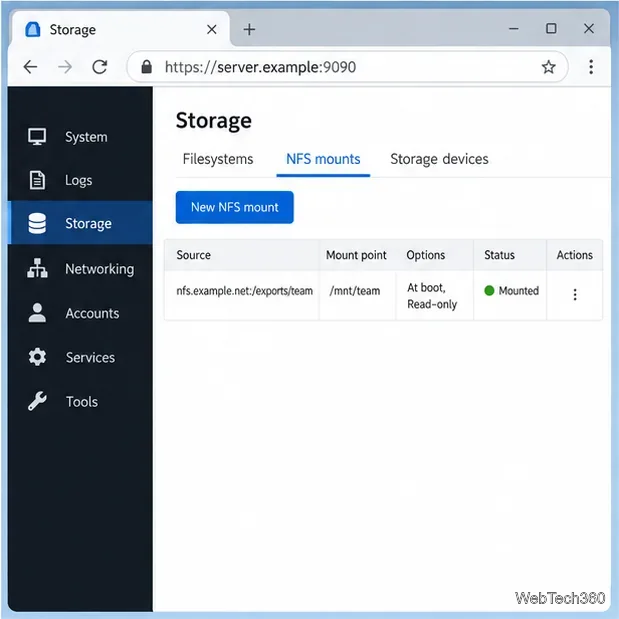
Task: Switch to the Filesystems tab
Action: [218, 159]
